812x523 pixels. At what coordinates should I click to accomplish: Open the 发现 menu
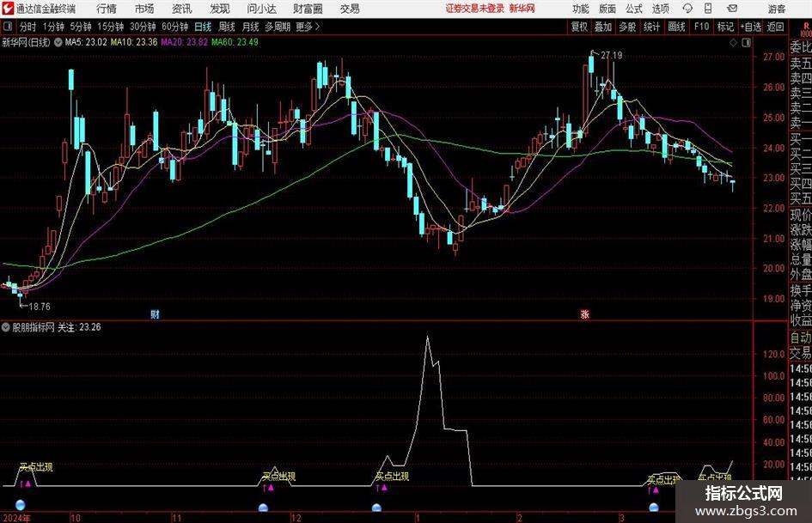point(220,9)
